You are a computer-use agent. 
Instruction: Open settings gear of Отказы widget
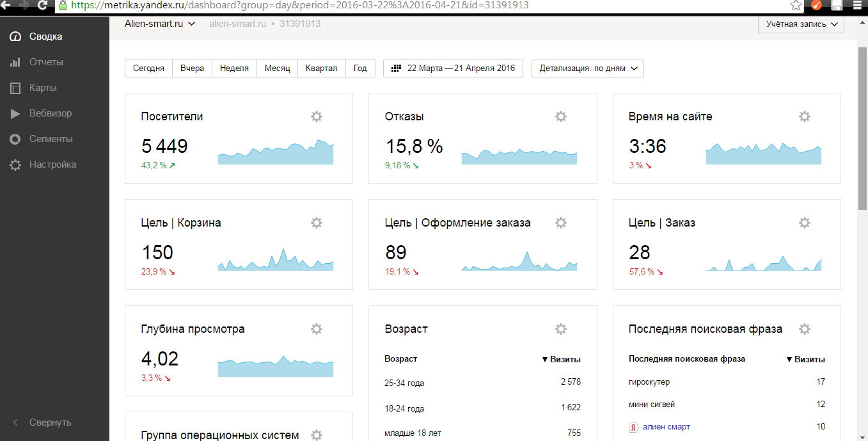tap(561, 116)
